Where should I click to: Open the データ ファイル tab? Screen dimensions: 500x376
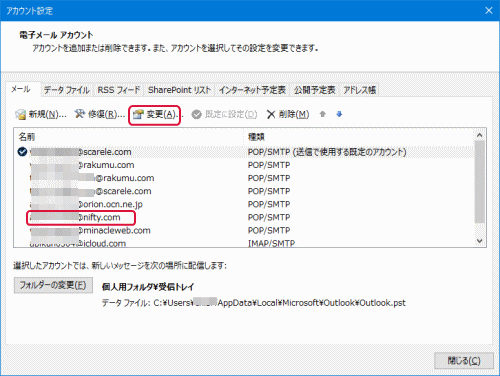67,90
